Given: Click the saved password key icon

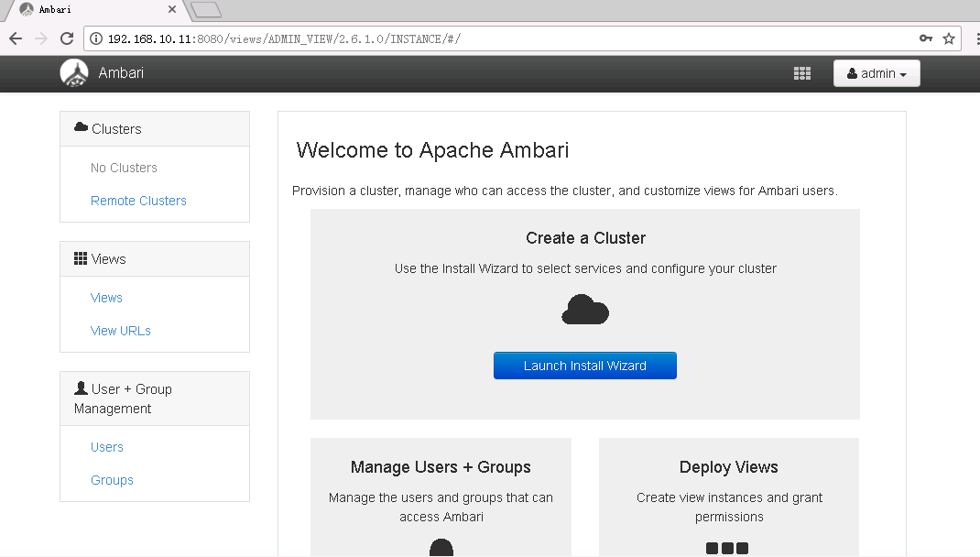Looking at the screenshot, I should pos(926,38).
